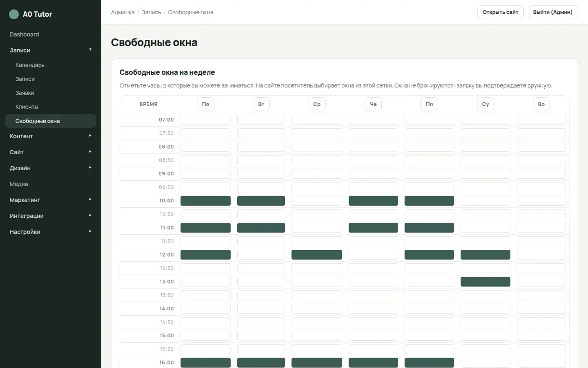Expand the Маркетинг sidebar section

click(x=50, y=200)
